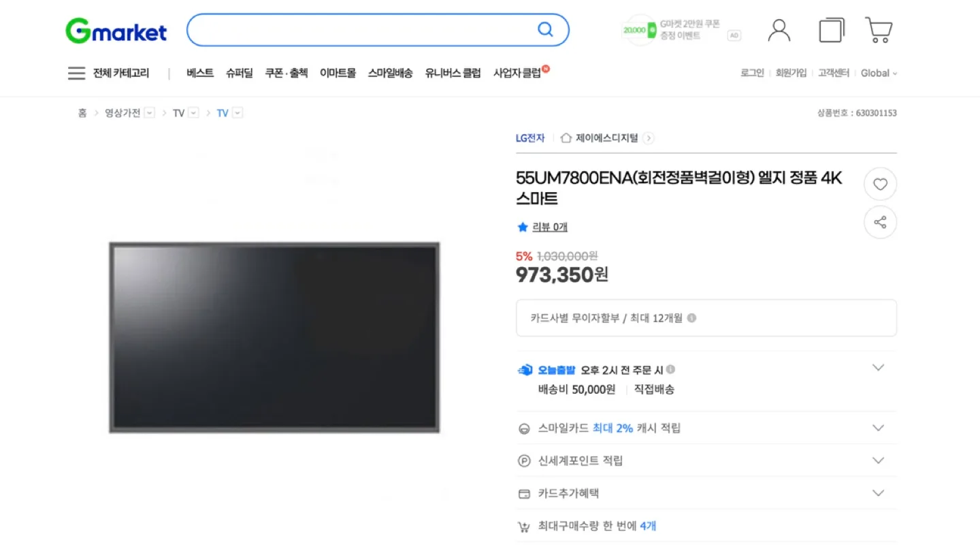The width and height of the screenshot is (980, 549).
Task: Go to the 베스트 menu
Action: coord(199,73)
